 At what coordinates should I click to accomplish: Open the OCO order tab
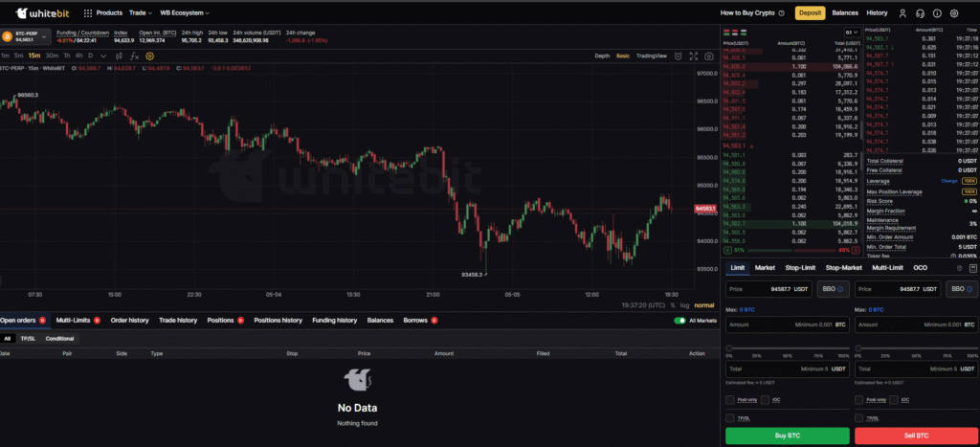920,268
